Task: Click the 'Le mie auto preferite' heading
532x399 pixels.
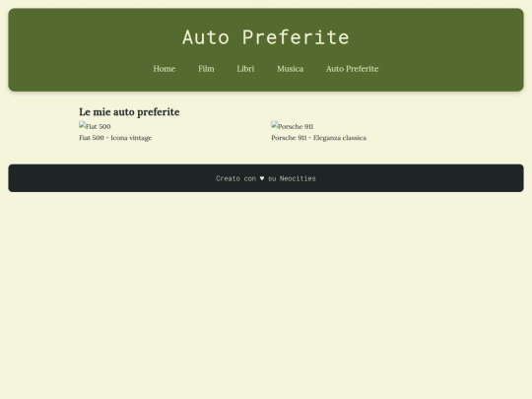Action: pos(129,112)
